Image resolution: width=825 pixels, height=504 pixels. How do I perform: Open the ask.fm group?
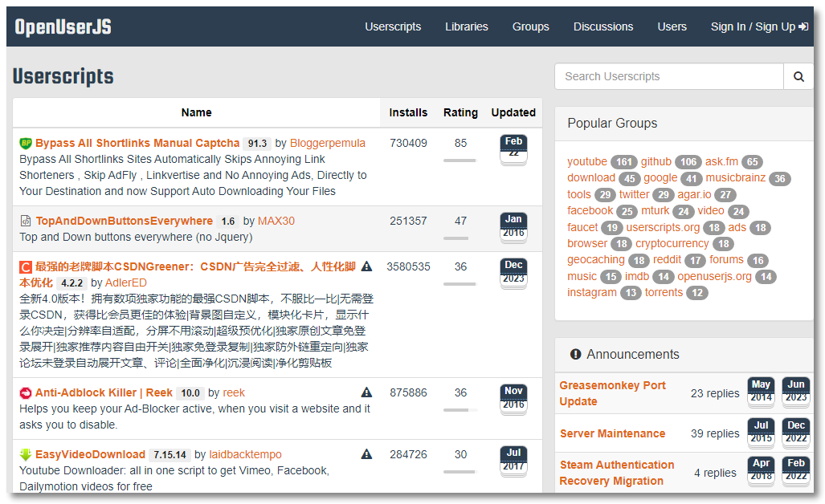point(721,162)
